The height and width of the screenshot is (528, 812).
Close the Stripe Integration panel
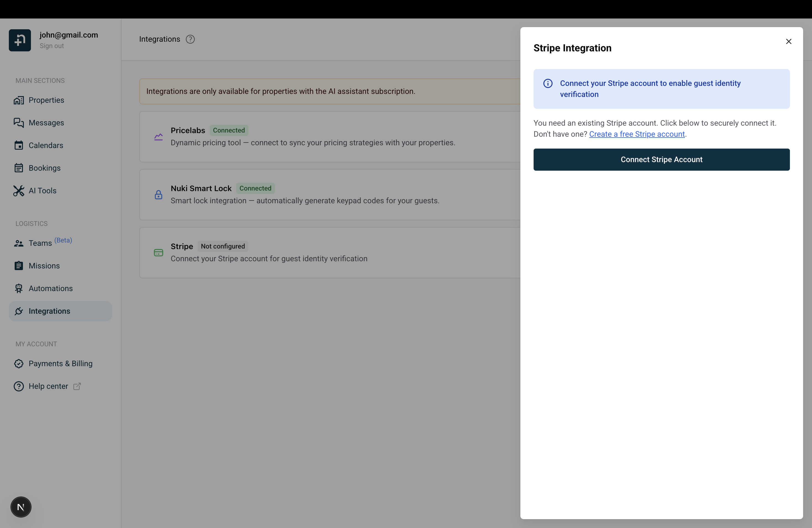[789, 42]
